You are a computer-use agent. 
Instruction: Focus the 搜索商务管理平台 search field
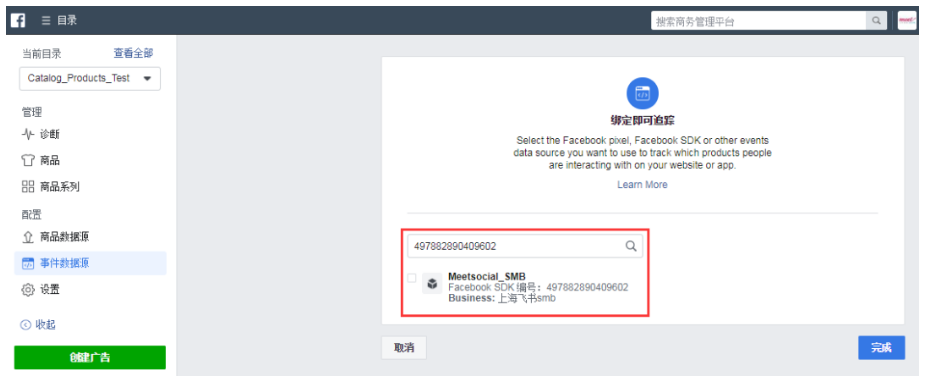tap(758, 21)
